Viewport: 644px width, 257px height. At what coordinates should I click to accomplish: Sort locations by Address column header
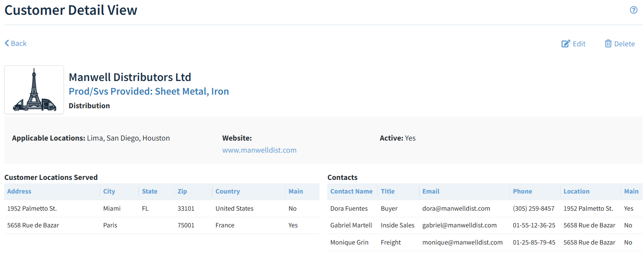coord(19,192)
